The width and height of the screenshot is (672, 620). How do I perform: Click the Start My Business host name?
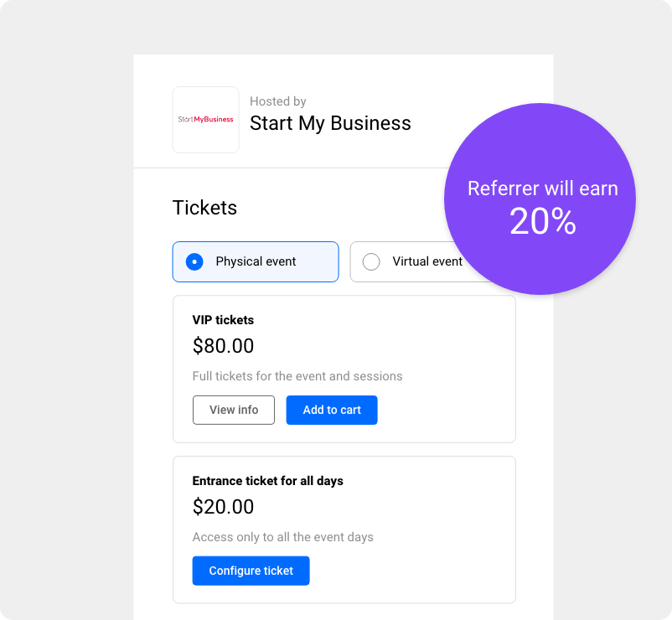pyautogui.click(x=330, y=123)
